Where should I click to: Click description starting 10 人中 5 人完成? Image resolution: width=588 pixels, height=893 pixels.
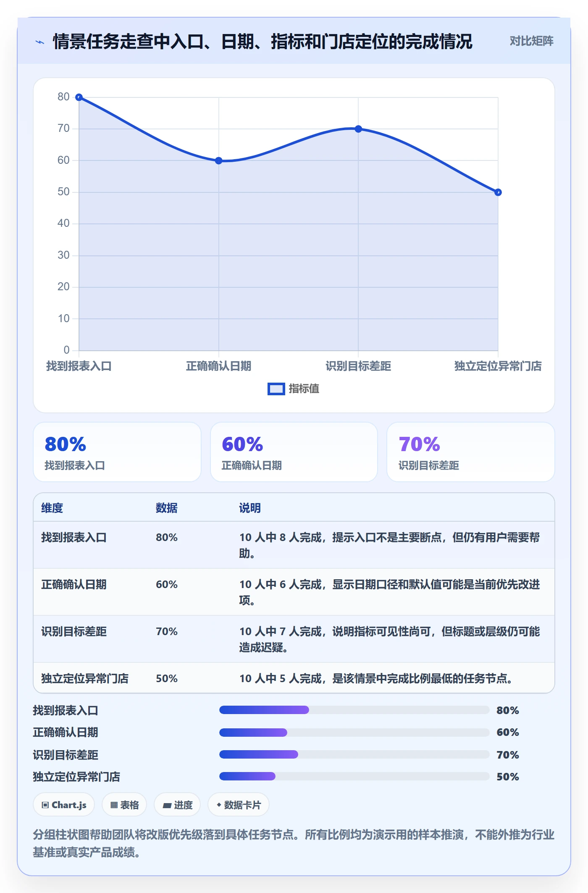tap(376, 678)
